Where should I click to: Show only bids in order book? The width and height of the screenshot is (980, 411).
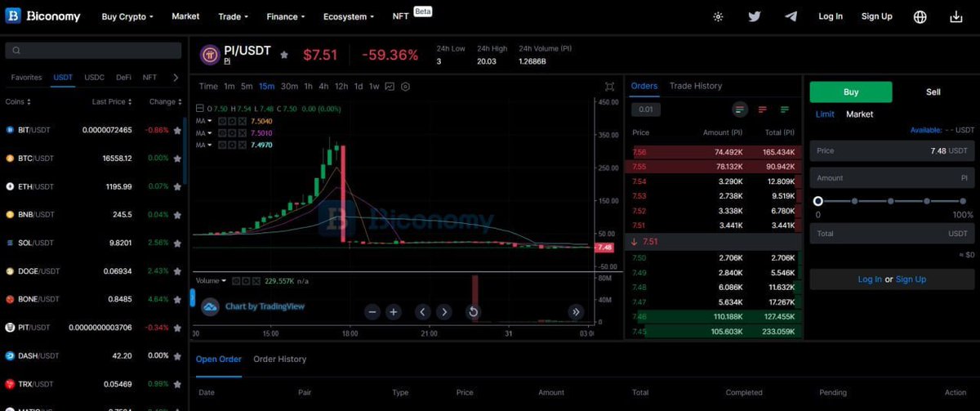[x=785, y=109]
